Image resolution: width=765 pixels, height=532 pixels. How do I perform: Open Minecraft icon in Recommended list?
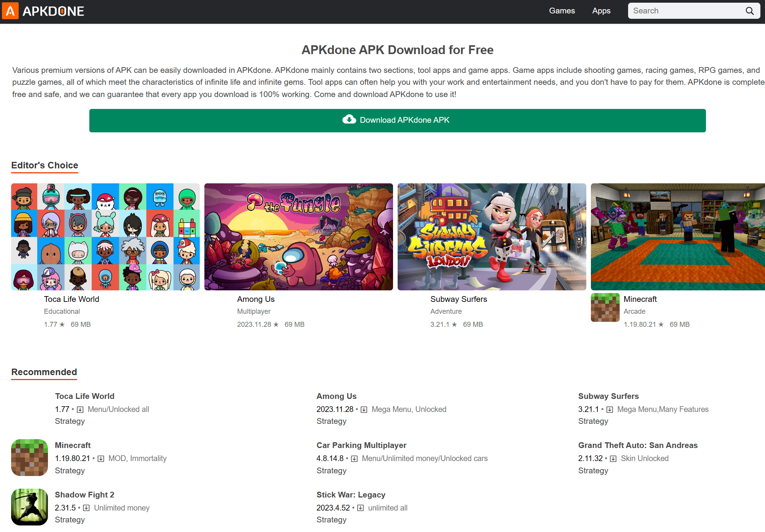click(x=30, y=458)
